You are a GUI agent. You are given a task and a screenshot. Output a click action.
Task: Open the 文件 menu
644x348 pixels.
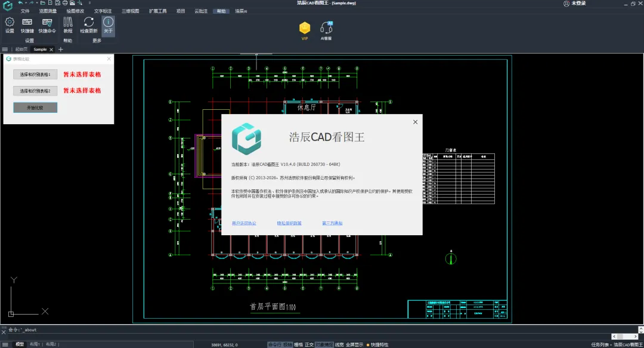25,11
